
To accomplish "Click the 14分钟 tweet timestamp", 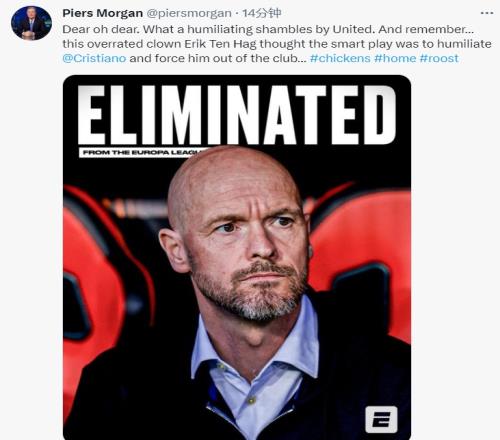I will (262, 13).
